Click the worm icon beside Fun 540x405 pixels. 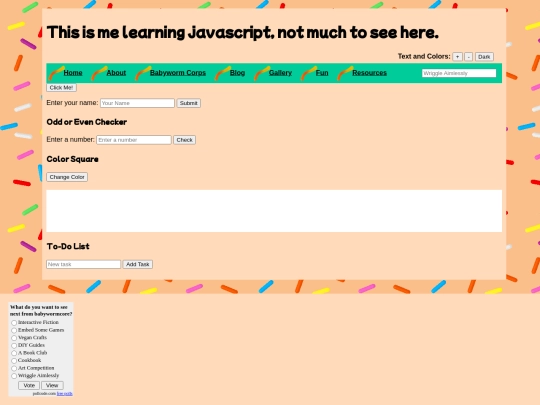click(x=309, y=73)
